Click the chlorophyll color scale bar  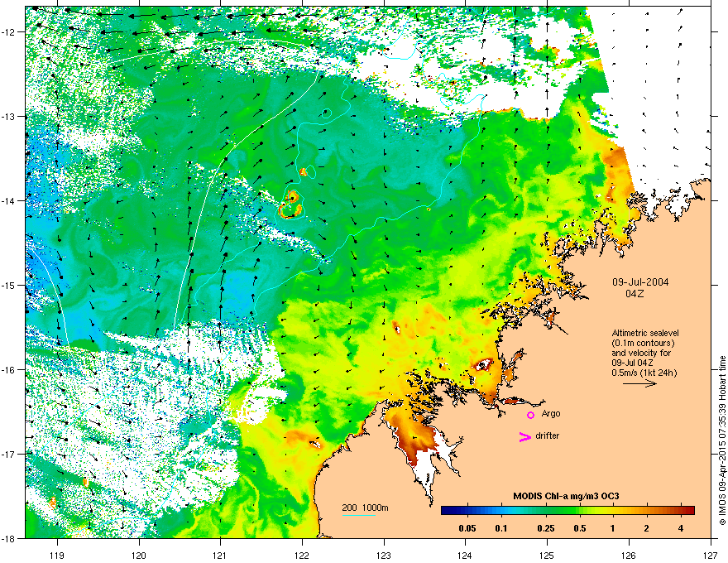[x=568, y=510]
